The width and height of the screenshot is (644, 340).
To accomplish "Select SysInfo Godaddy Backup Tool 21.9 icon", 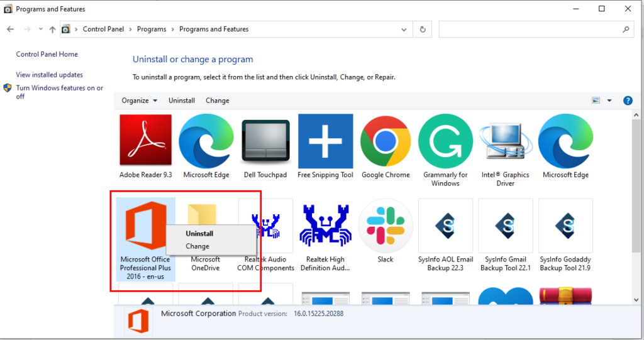I will tap(565, 226).
